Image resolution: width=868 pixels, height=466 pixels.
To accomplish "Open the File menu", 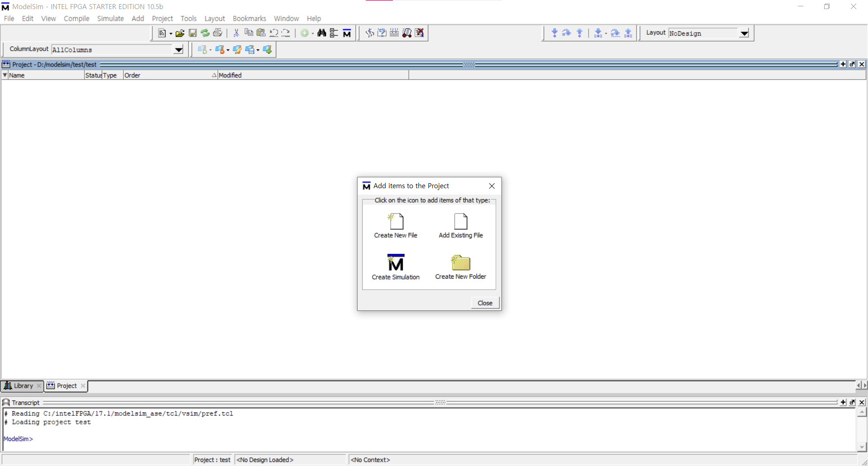I will coord(9,19).
